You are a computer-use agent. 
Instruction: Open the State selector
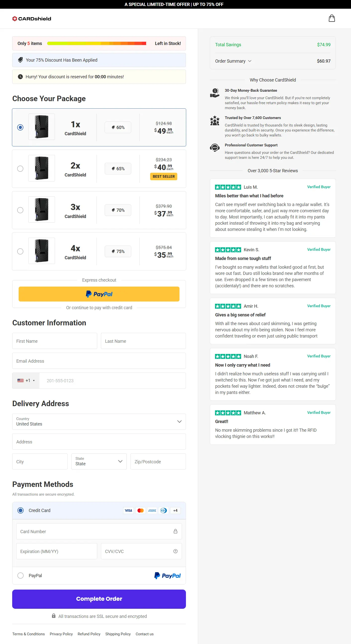99,461
